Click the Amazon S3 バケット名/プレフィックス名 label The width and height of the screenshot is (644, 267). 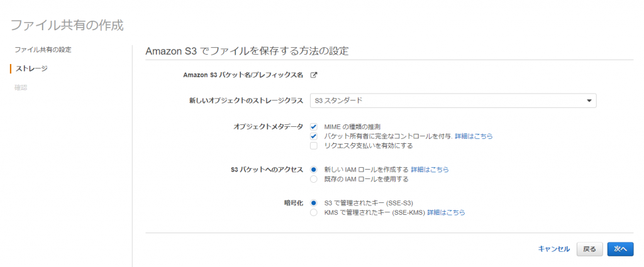click(243, 75)
